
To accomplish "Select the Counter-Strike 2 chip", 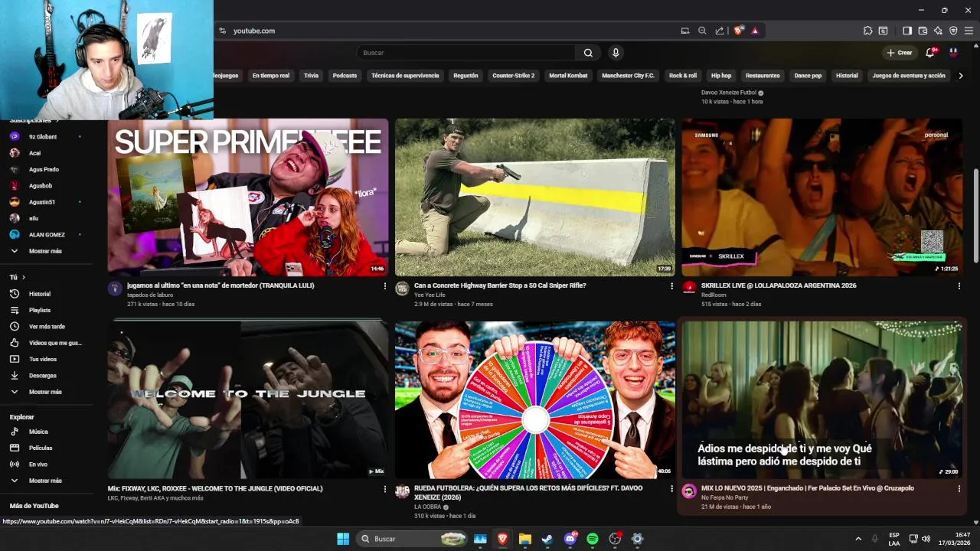I will click(x=514, y=76).
